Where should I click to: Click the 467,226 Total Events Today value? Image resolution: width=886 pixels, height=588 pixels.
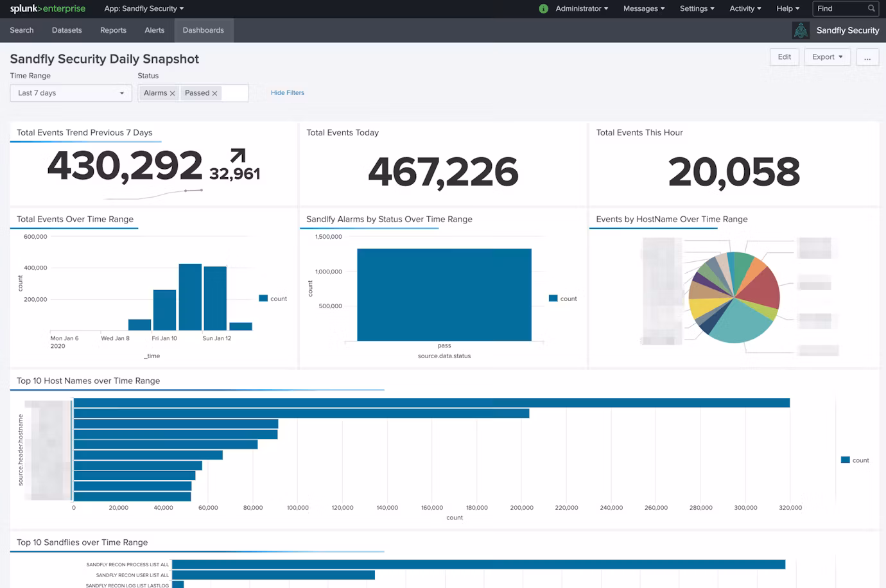[x=443, y=172]
